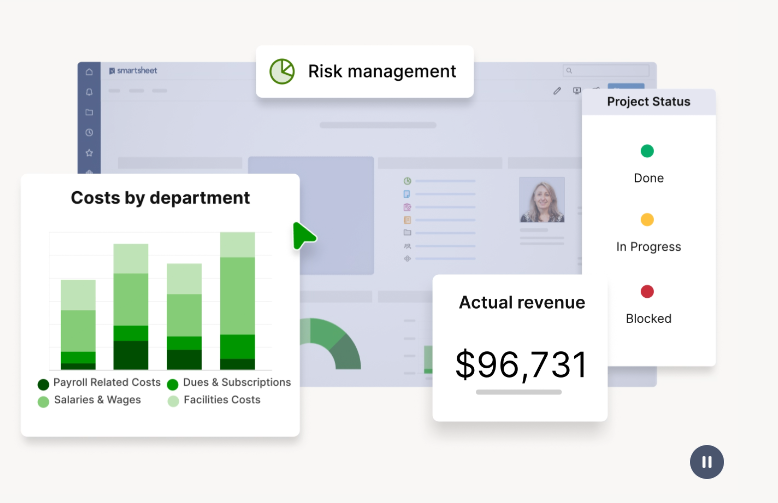Click the pencil edit icon in the toolbar

point(557,91)
